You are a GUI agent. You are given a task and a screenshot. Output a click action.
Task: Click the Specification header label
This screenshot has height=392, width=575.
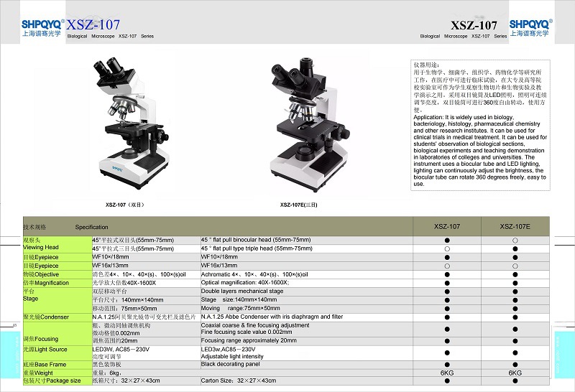[91, 227]
